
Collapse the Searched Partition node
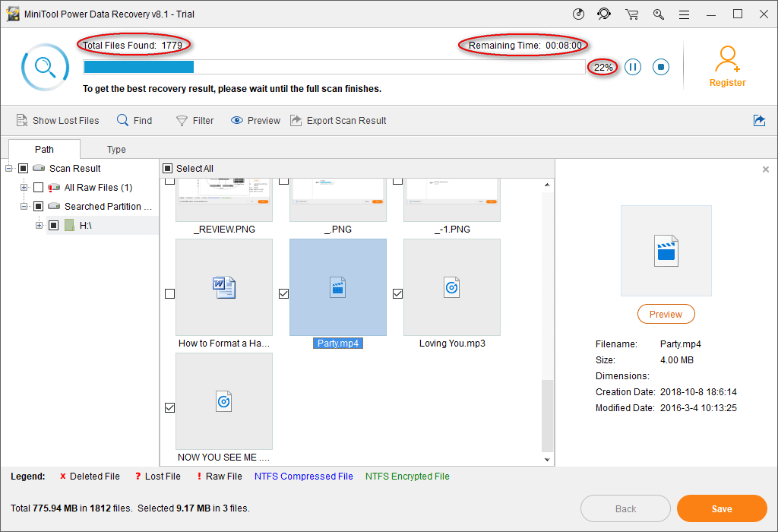click(24, 207)
